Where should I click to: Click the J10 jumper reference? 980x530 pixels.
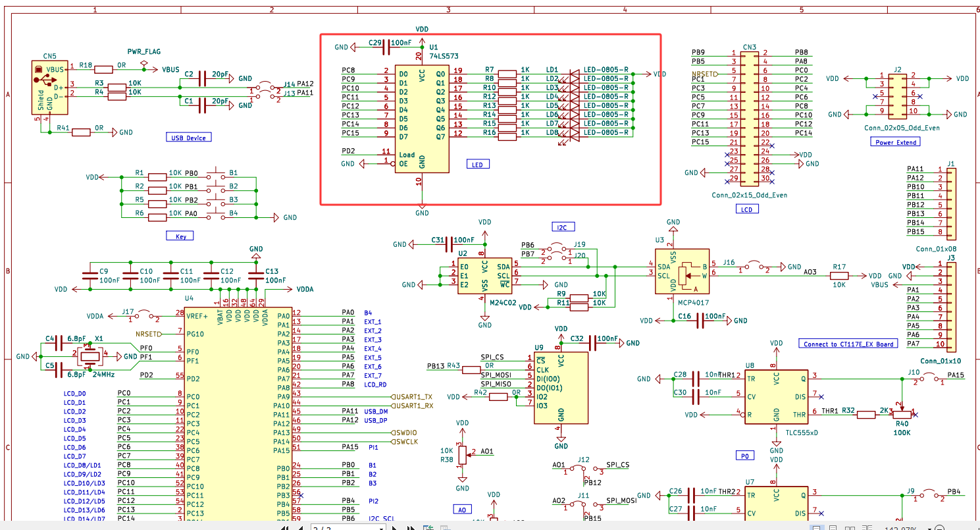coord(914,372)
